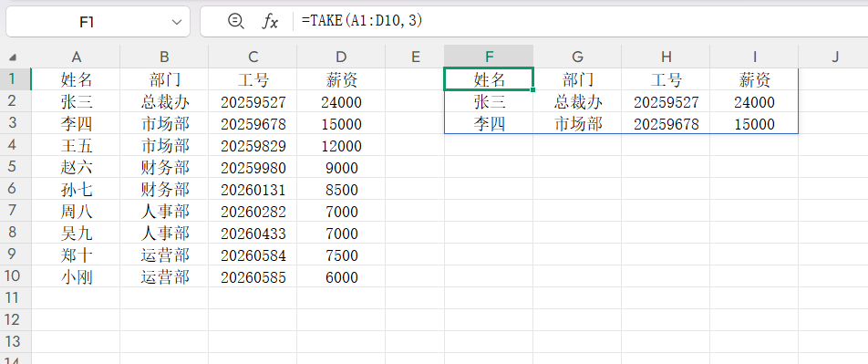Image resolution: width=868 pixels, height=364 pixels.
Task: Select column J header
Action: click(x=833, y=57)
